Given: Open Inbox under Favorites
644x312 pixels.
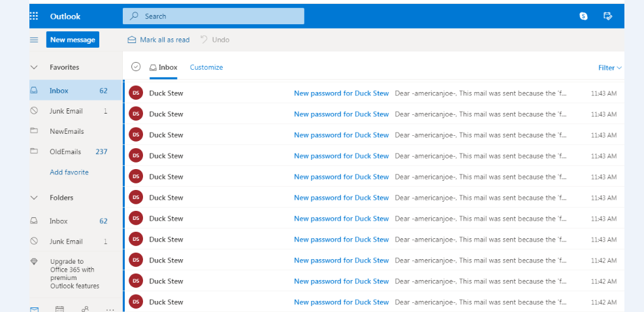Looking at the screenshot, I should (x=76, y=91).
